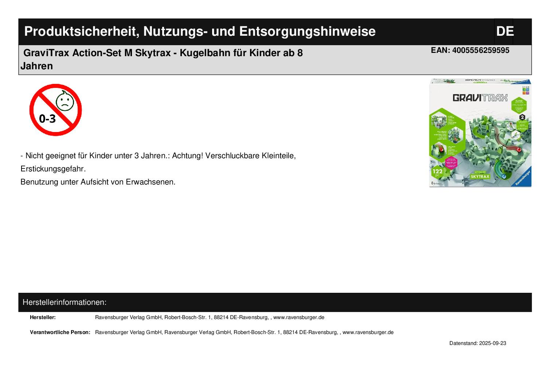554x392 pixels.
Task: Click 'Datenstand: 2025-09-23' date text
Action: (x=478, y=343)
